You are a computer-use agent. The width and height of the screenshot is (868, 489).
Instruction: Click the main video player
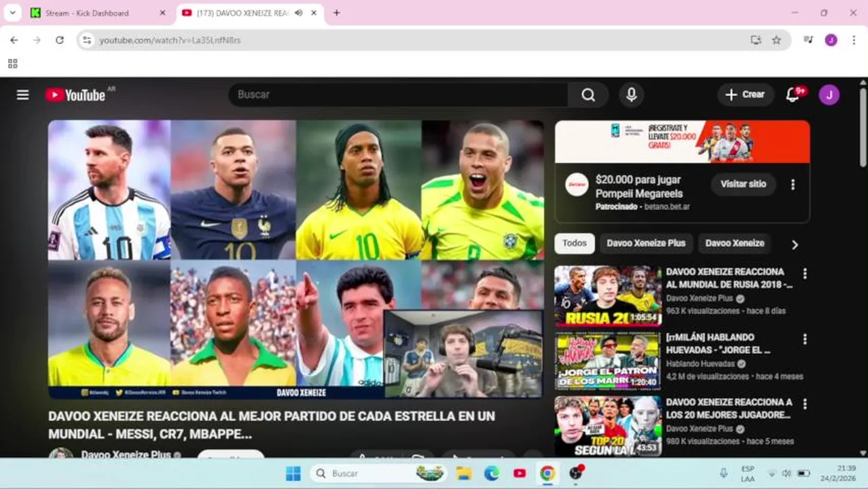(x=296, y=259)
